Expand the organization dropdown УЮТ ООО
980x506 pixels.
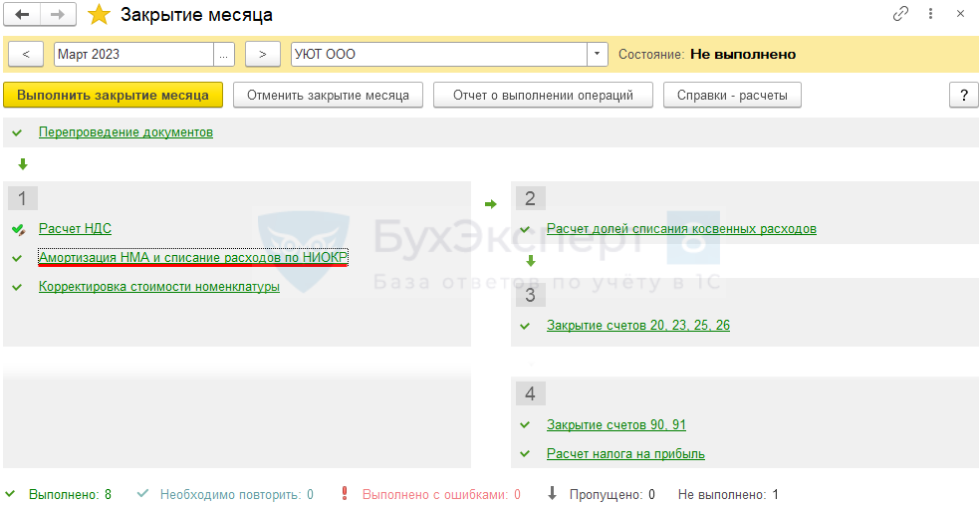(597, 54)
